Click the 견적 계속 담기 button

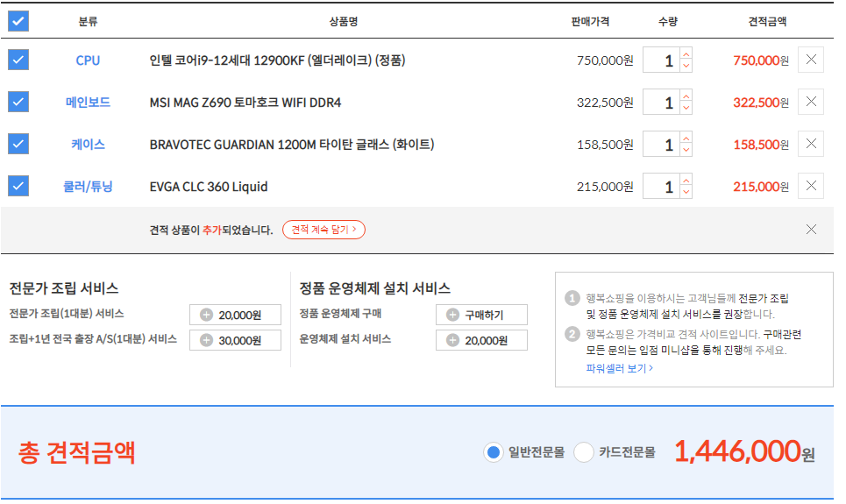[323, 230]
